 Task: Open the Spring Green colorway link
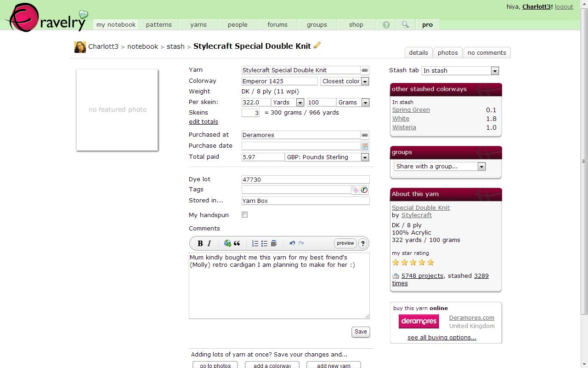pos(411,110)
